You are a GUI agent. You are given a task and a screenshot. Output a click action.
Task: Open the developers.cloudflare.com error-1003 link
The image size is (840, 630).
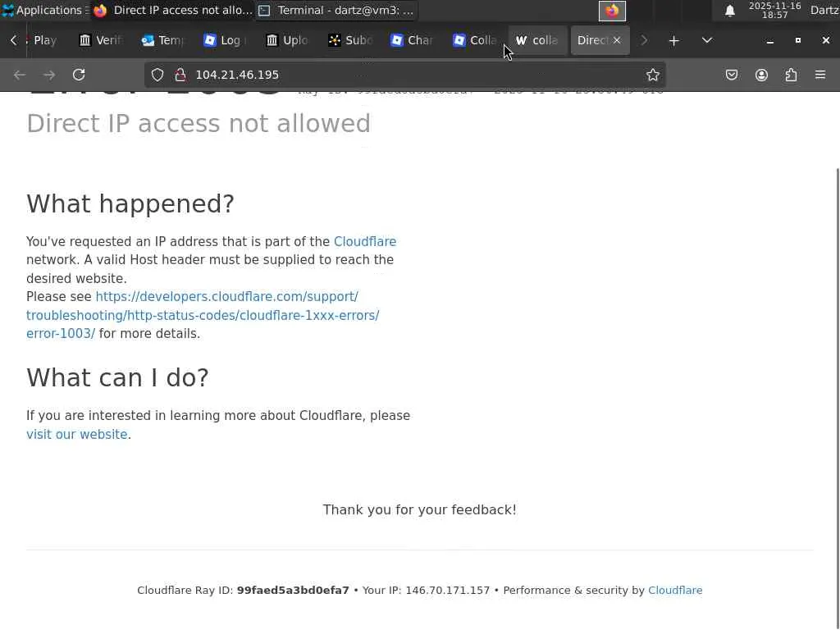coord(203,315)
